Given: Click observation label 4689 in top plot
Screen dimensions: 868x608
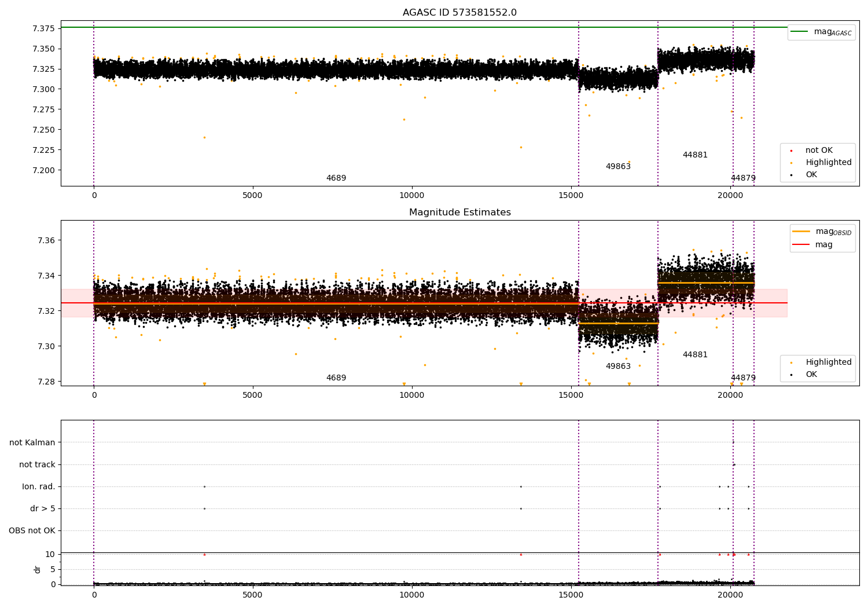Looking at the screenshot, I should click(336, 178).
